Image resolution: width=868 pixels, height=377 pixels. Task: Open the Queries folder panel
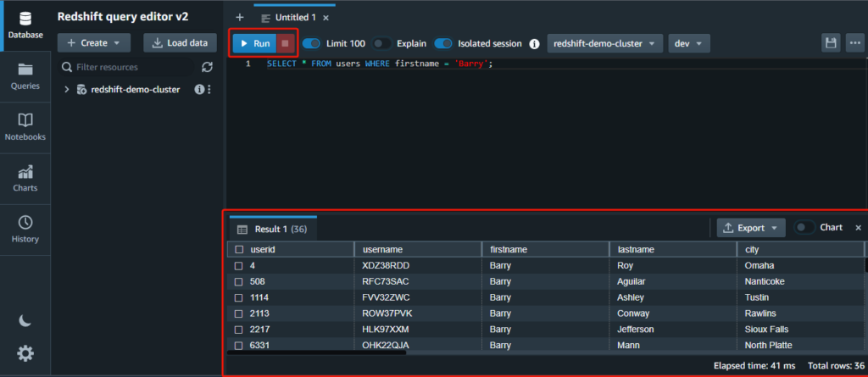25,75
